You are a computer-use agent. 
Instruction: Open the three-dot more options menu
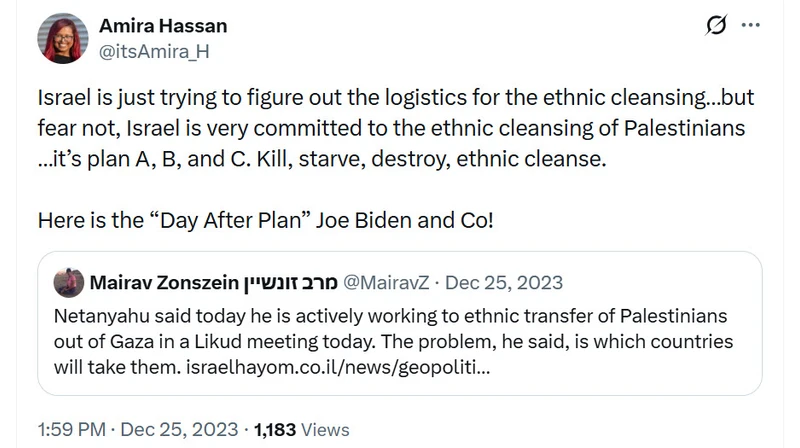coord(751,24)
